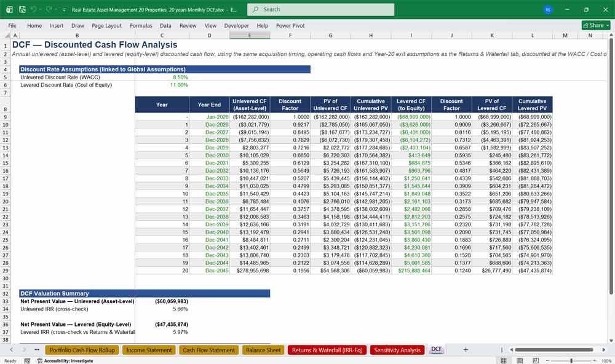Switch to Balance Sheet sheet tab
Screen dimensions: 615x364
coord(263,350)
